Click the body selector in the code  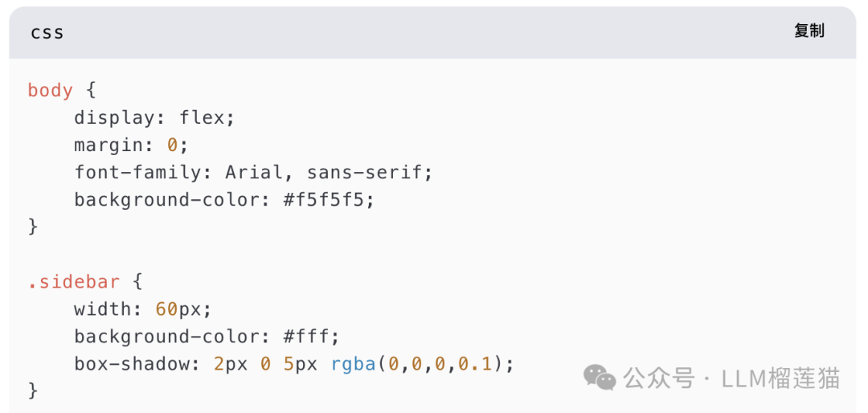click(50, 90)
